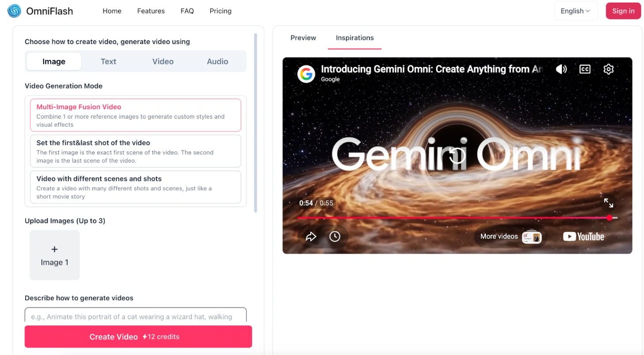Go to Home in the navigation bar

click(x=112, y=11)
